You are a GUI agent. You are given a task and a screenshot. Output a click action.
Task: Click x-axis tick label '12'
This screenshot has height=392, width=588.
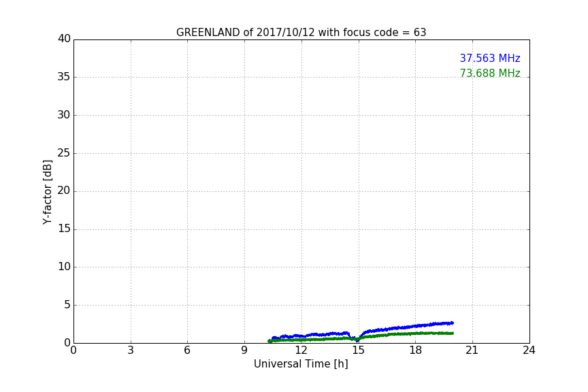(x=301, y=350)
